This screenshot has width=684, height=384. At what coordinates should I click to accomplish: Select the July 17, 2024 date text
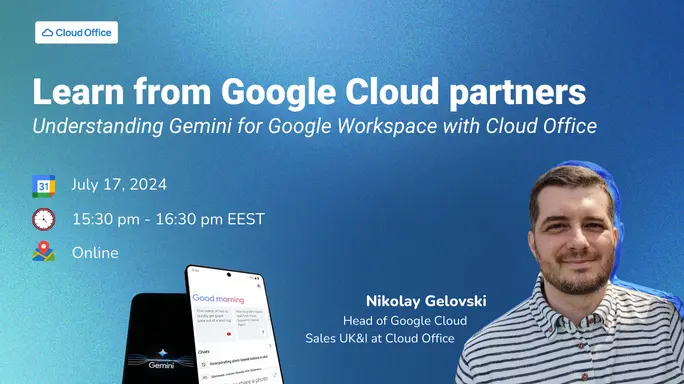pos(119,185)
